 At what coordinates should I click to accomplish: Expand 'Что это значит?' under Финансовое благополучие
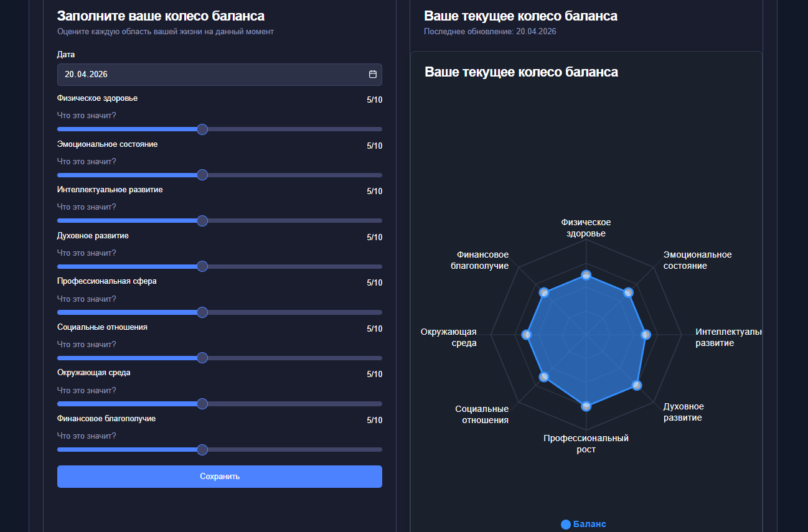pos(87,436)
